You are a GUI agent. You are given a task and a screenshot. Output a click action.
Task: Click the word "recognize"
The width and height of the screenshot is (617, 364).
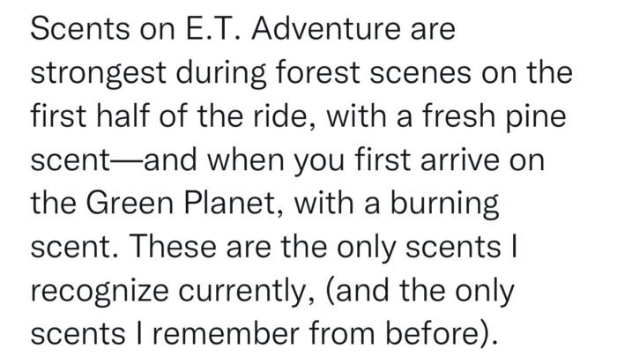[x=100, y=293]
